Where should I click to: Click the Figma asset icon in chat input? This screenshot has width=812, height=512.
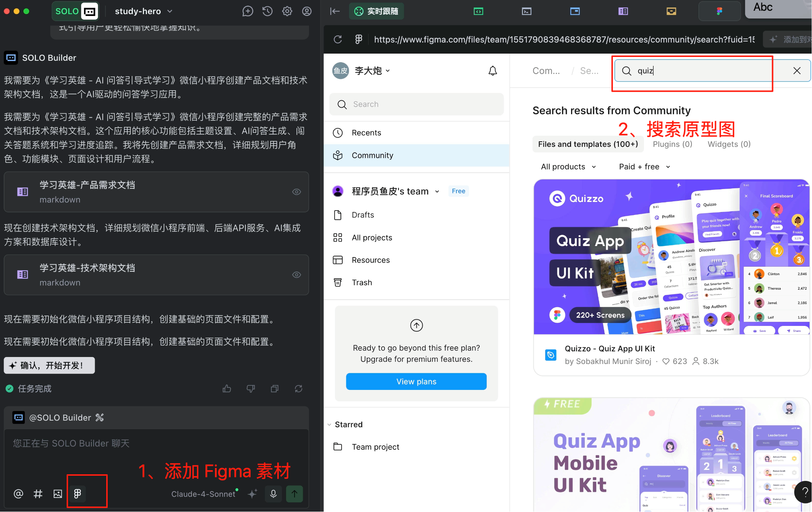point(77,494)
